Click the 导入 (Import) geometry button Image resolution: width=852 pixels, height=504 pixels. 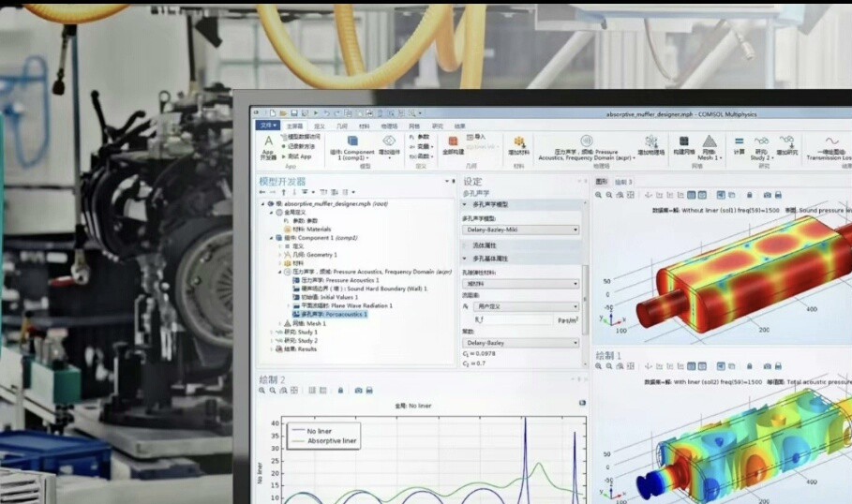tap(476, 137)
